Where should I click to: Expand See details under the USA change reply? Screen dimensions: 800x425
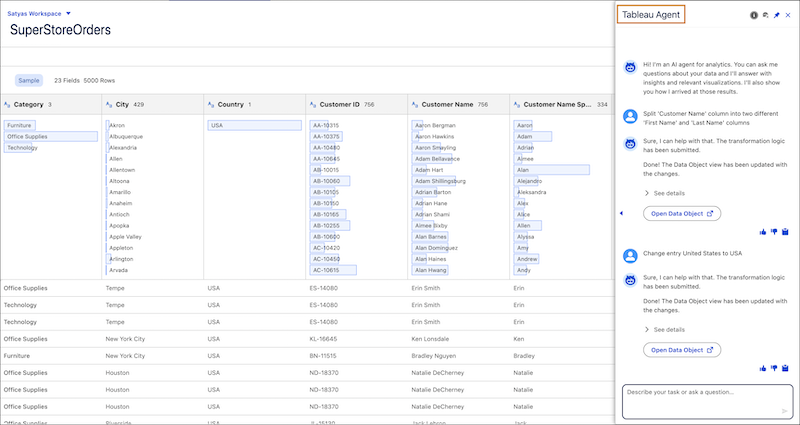[664, 330]
